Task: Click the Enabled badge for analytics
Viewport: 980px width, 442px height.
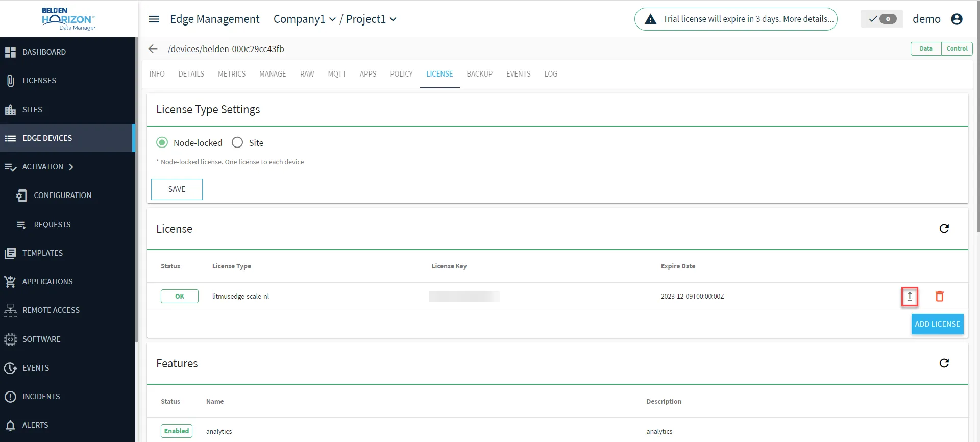Action: (177, 431)
